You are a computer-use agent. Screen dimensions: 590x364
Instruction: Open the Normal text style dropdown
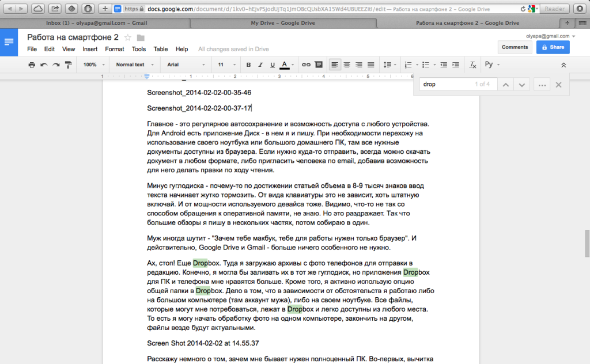135,65
